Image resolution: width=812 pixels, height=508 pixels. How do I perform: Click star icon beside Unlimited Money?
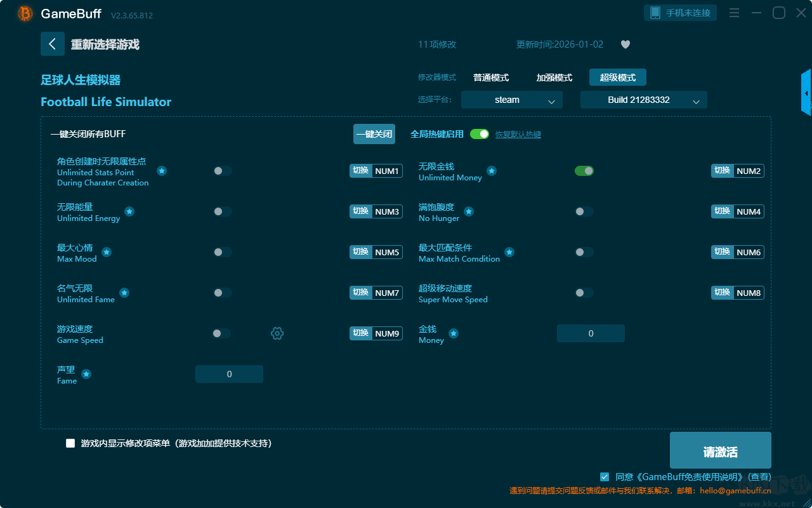[492, 171]
